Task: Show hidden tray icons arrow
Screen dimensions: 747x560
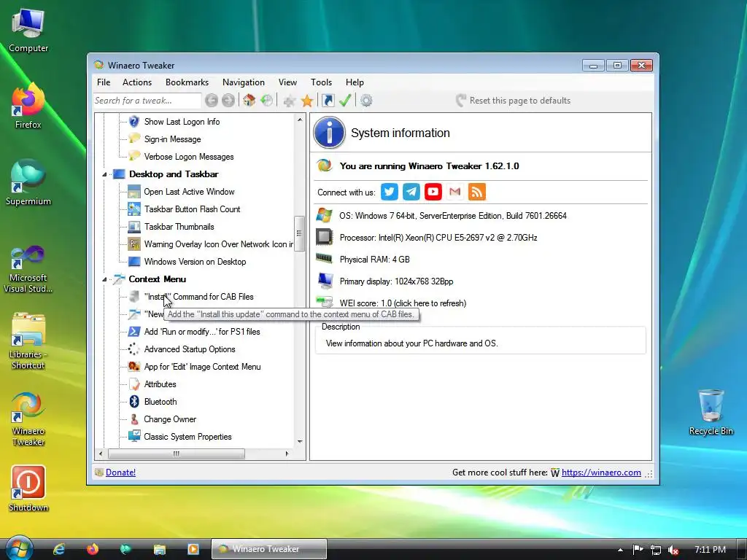Action: [x=620, y=550]
